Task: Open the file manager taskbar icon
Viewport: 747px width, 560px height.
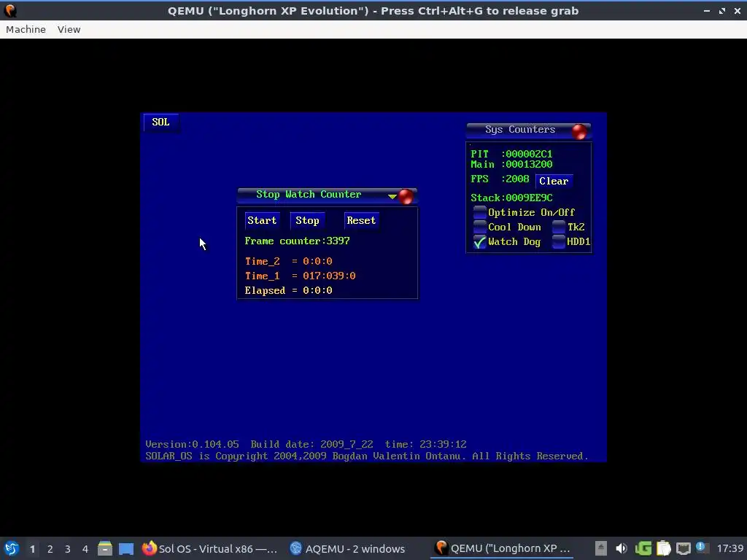Action: 105,548
